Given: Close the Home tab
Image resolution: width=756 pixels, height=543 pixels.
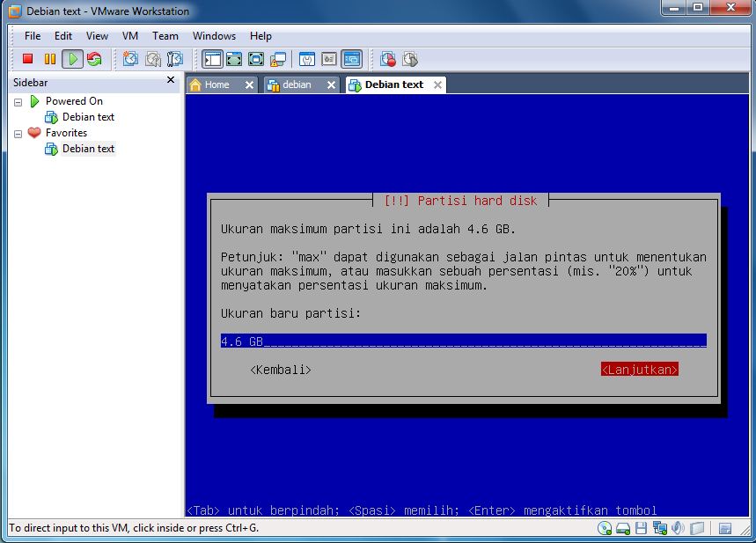Looking at the screenshot, I should click(x=249, y=84).
